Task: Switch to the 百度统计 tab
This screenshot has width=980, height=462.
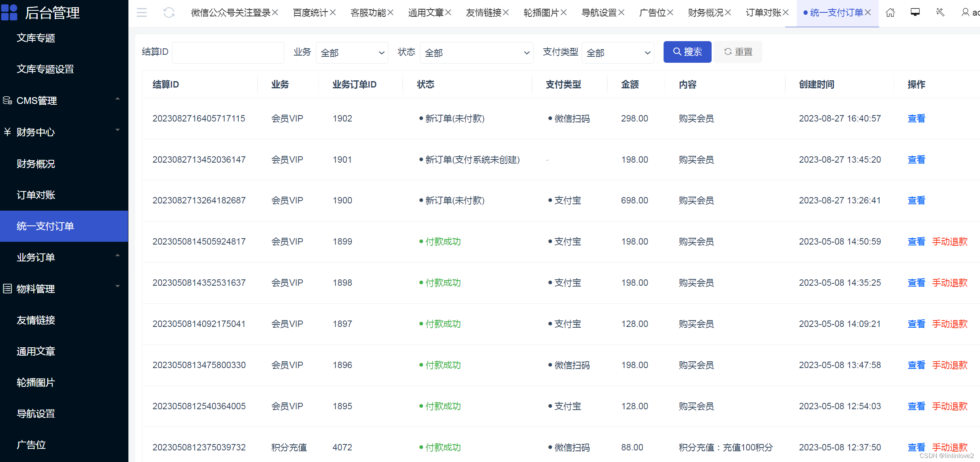Action: (310, 13)
